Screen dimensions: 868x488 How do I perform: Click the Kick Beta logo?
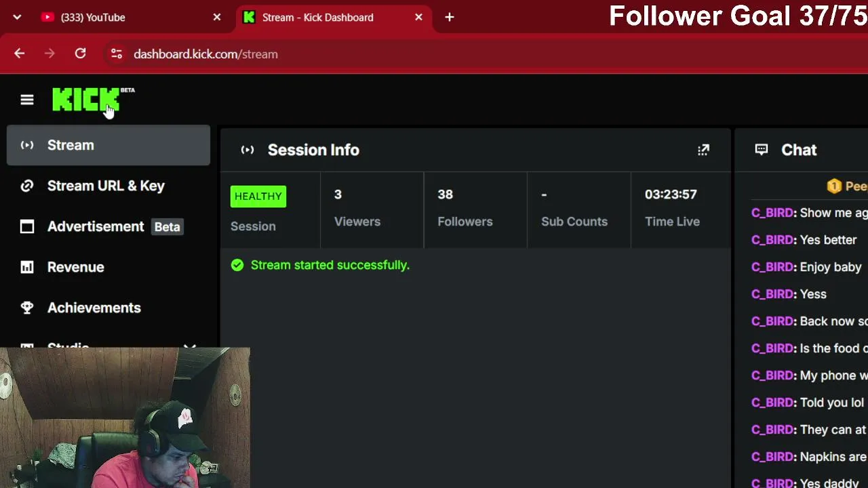[x=93, y=100]
